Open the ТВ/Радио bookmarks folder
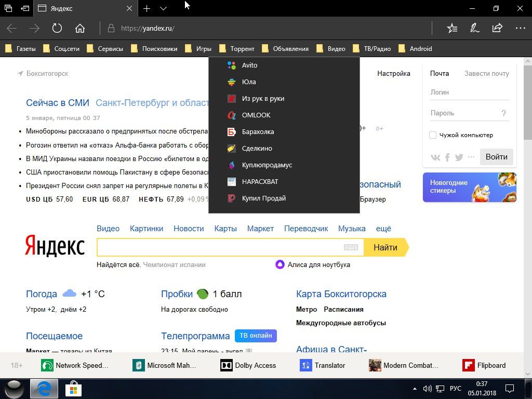 point(371,49)
